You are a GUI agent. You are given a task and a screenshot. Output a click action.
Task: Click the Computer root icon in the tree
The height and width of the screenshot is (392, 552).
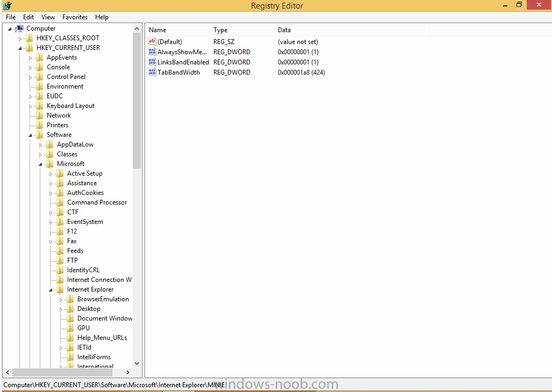coord(20,28)
